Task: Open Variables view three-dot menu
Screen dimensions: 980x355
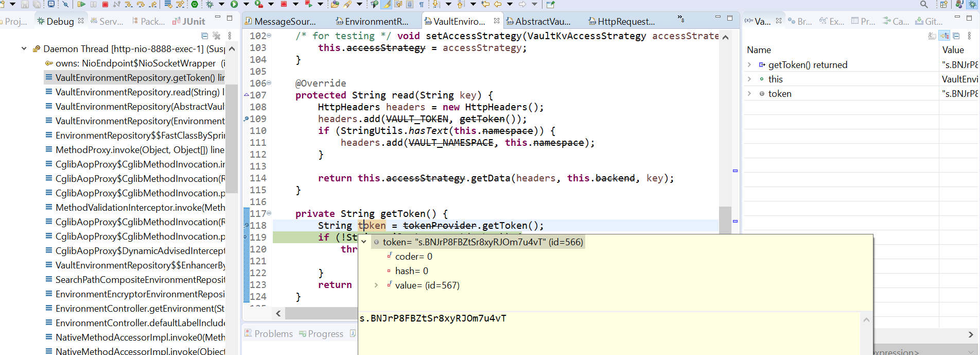Action: coord(969,36)
